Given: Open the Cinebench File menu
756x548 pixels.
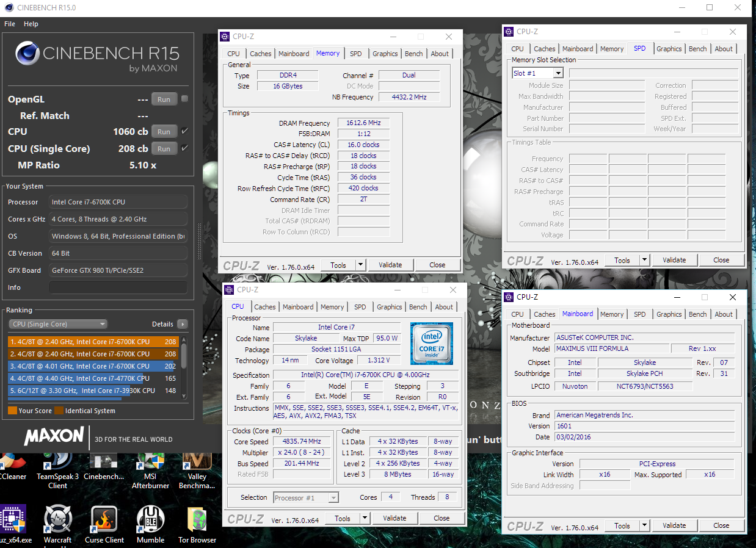Looking at the screenshot, I should point(10,24).
